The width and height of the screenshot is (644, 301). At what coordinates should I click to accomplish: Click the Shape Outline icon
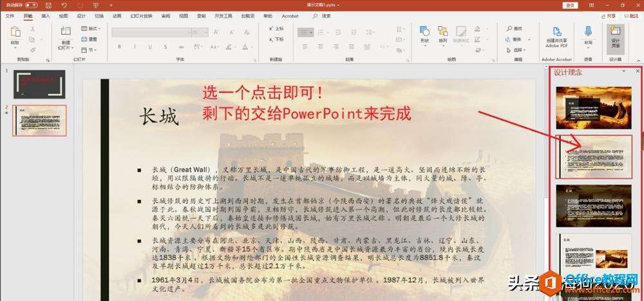pos(477,39)
